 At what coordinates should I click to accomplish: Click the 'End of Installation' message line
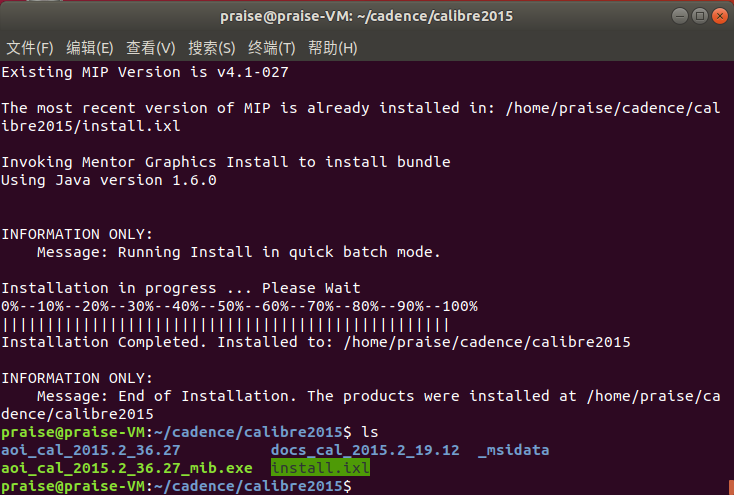point(361,405)
